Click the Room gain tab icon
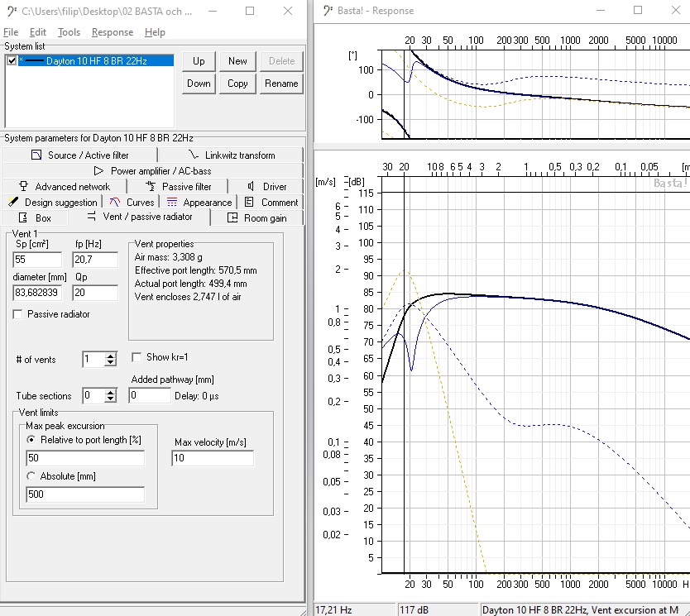 (232, 217)
